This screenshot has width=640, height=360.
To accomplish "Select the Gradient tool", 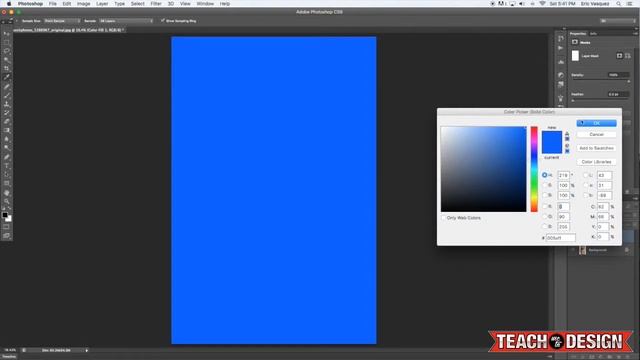I will 7,131.
